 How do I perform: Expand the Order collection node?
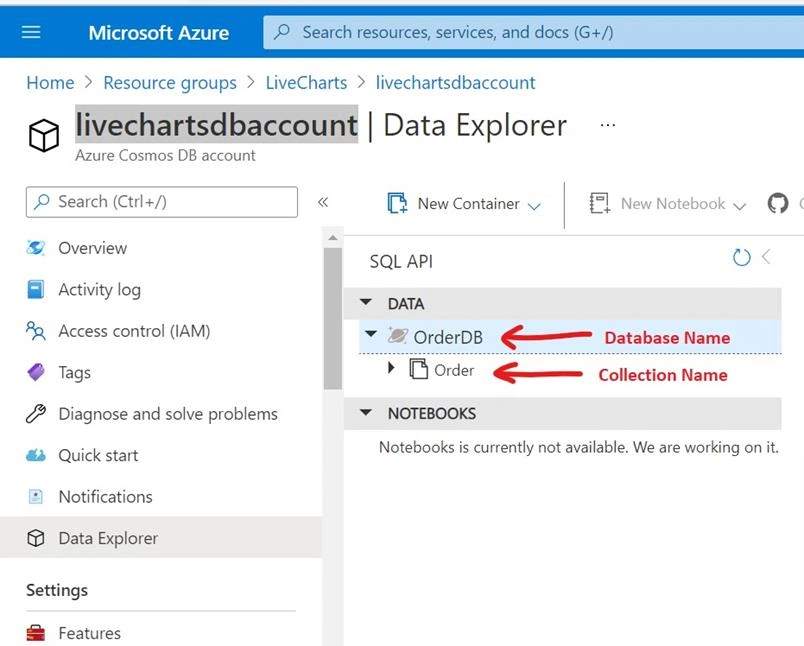point(391,368)
